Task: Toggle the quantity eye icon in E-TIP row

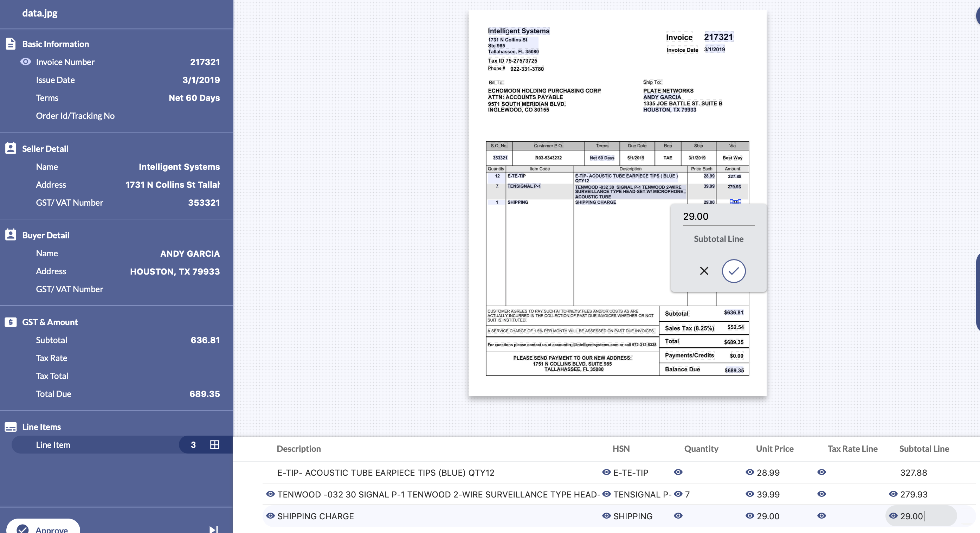Action: point(678,472)
